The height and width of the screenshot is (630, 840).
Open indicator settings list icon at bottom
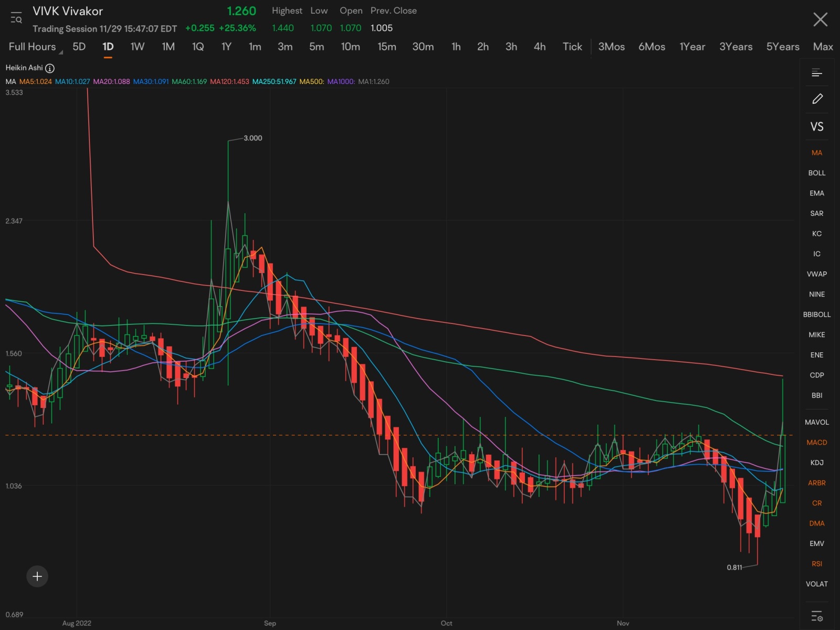coord(816,616)
